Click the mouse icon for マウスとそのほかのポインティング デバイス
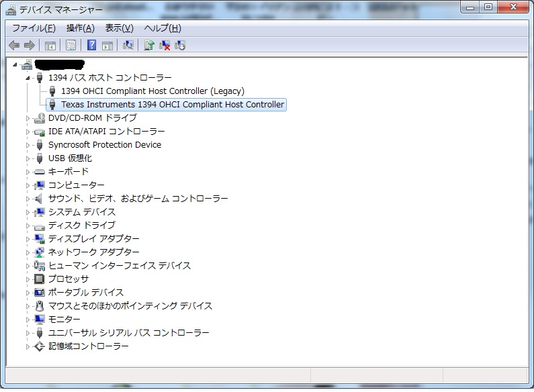This screenshot has width=534, height=392. pyautogui.click(x=40, y=306)
